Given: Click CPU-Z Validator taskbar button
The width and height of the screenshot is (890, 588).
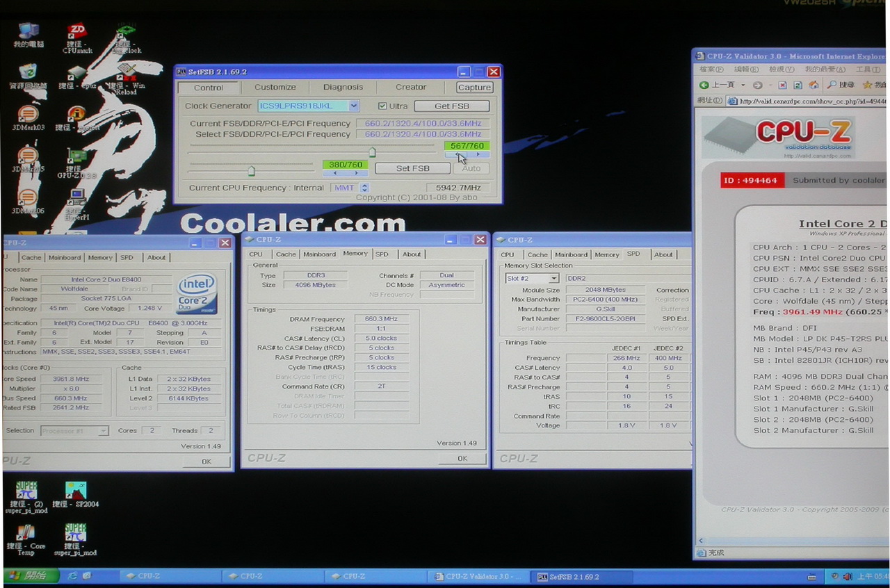Looking at the screenshot, I should point(478,576).
